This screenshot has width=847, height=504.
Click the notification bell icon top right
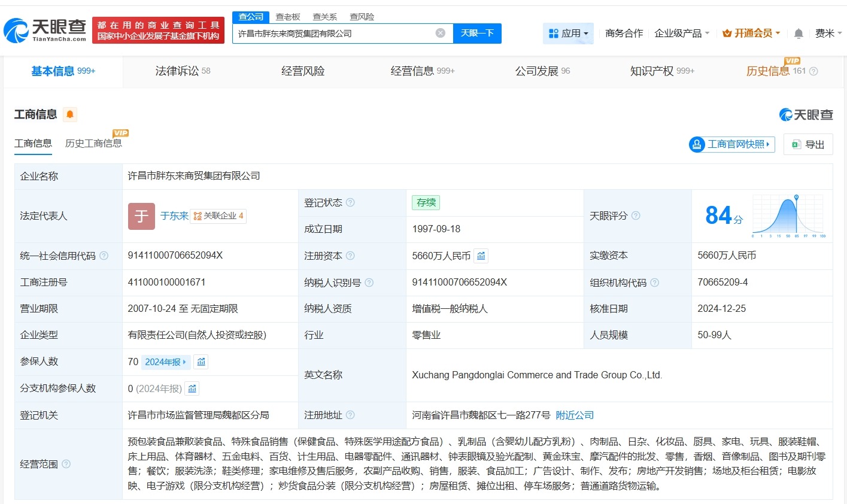point(798,34)
